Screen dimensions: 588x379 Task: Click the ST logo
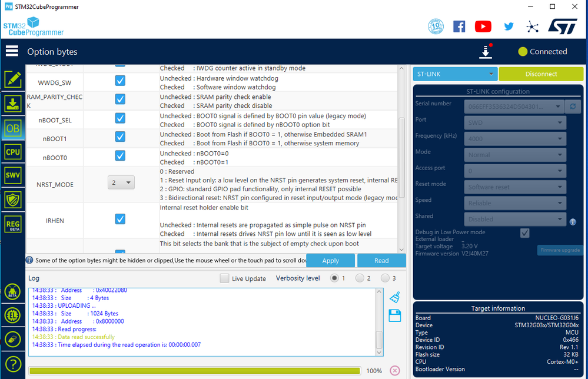(x=563, y=26)
